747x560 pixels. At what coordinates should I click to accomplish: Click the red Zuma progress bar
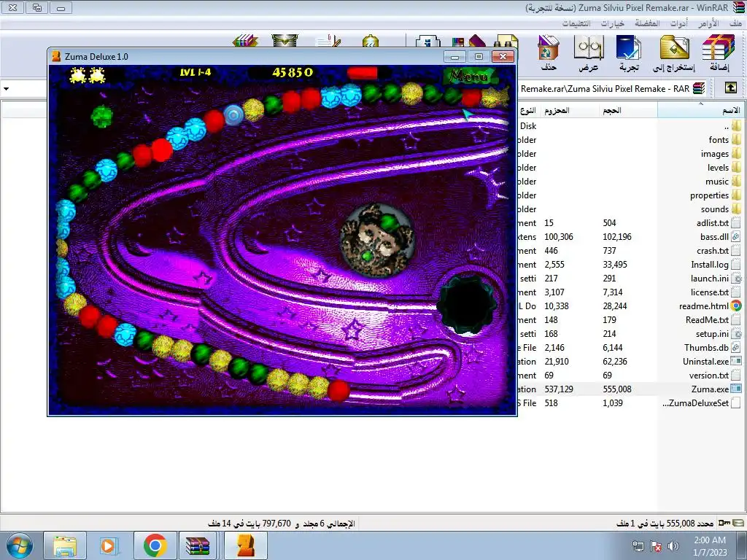tap(363, 73)
